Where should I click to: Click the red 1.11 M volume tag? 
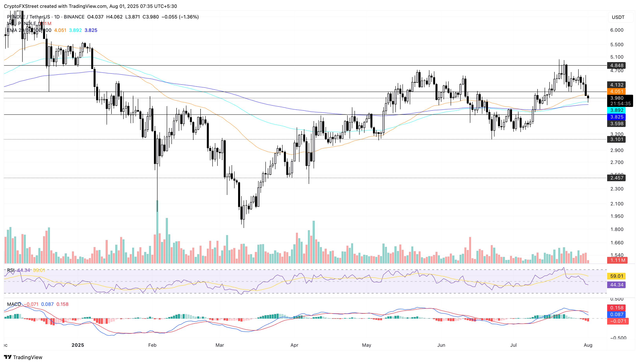point(617,260)
